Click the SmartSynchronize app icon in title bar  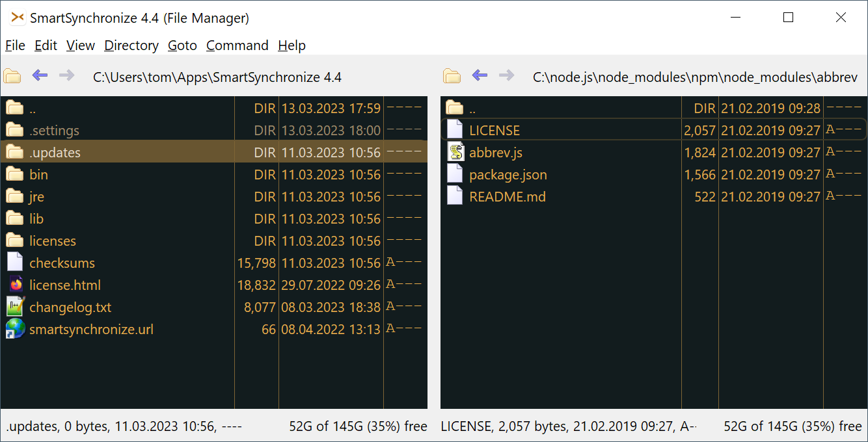point(18,18)
